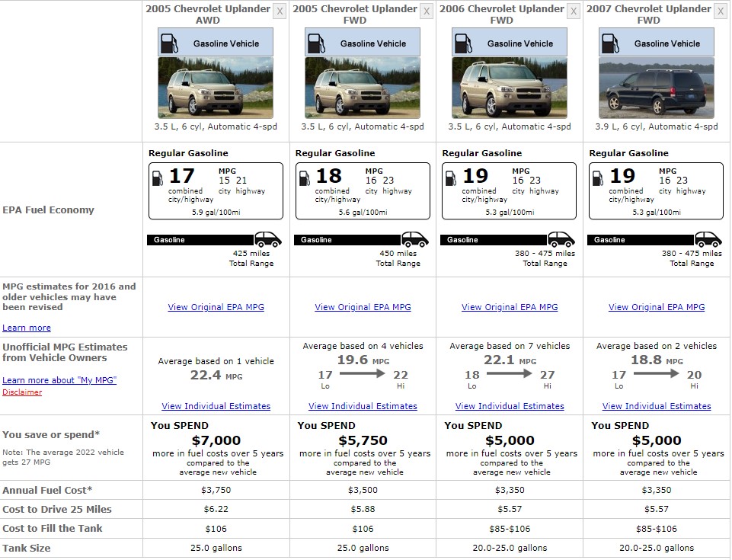
Task: Open the 2005 Uplander FWD vehicle photo
Action: tap(363, 88)
